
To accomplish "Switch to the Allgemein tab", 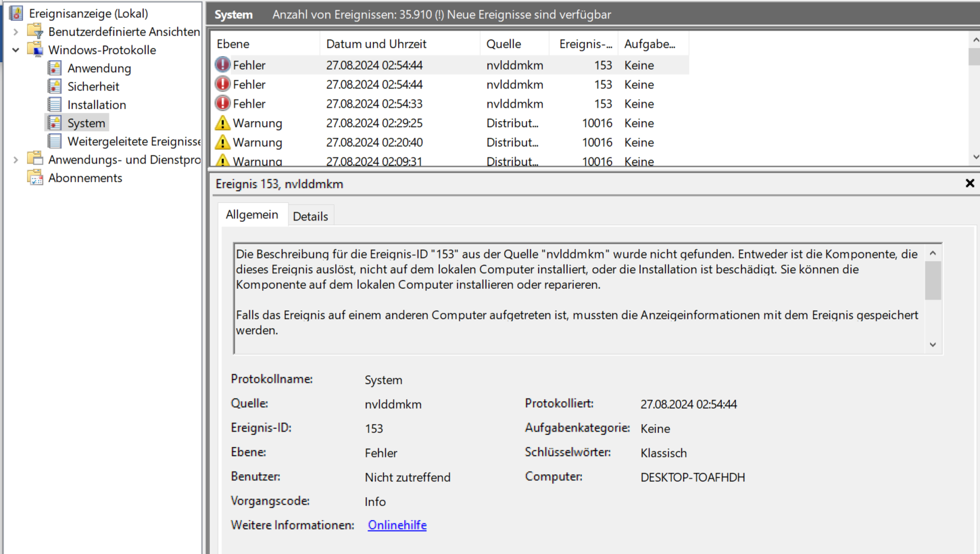I will [252, 214].
